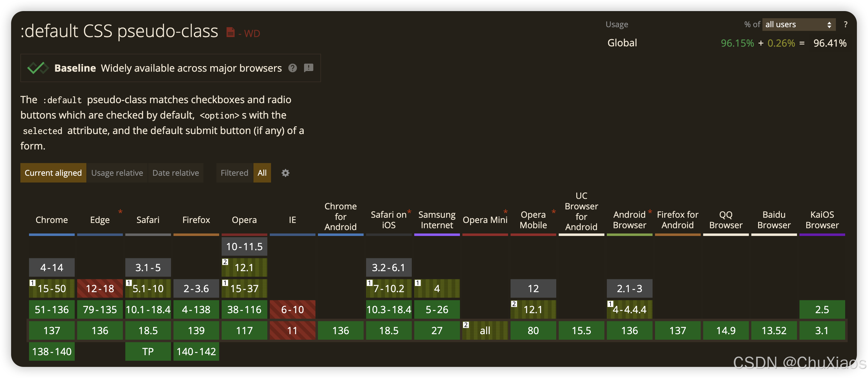Image resolution: width=868 pixels, height=378 pixels.
Task: Click the note 2 marker on Opera Mini all
Action: click(x=466, y=325)
